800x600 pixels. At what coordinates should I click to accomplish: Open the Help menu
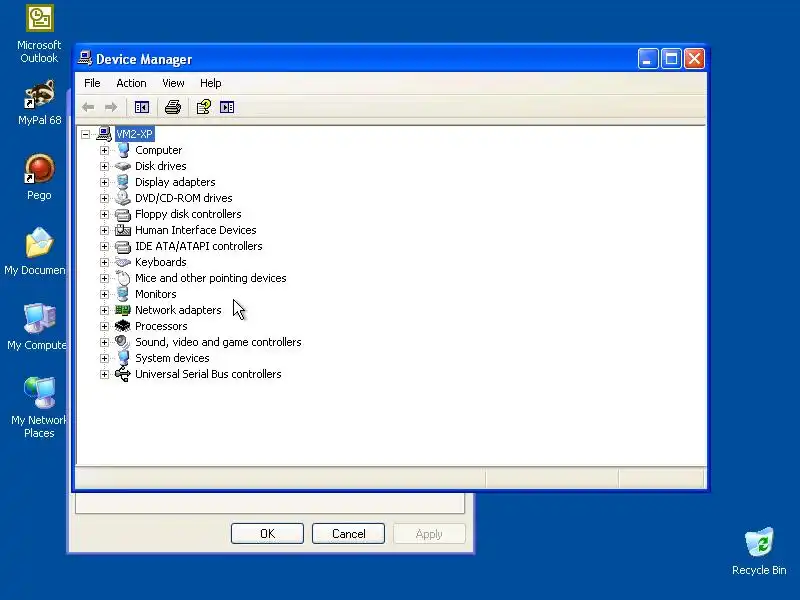[211, 83]
